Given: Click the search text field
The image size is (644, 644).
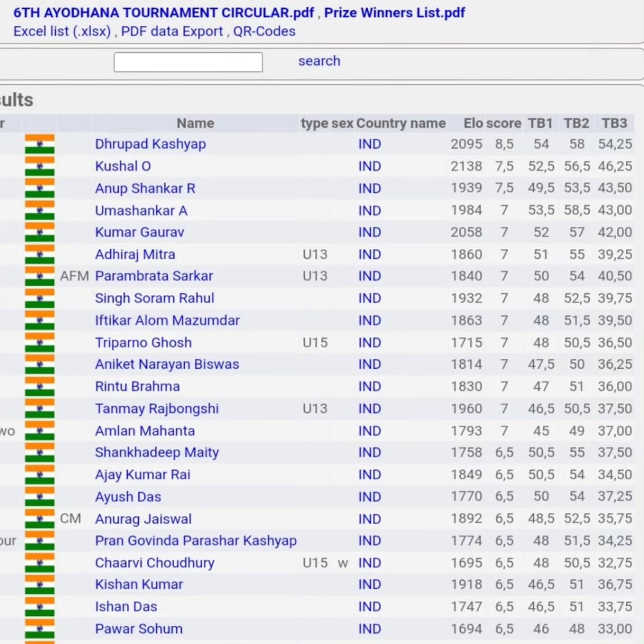Looking at the screenshot, I should (188, 62).
